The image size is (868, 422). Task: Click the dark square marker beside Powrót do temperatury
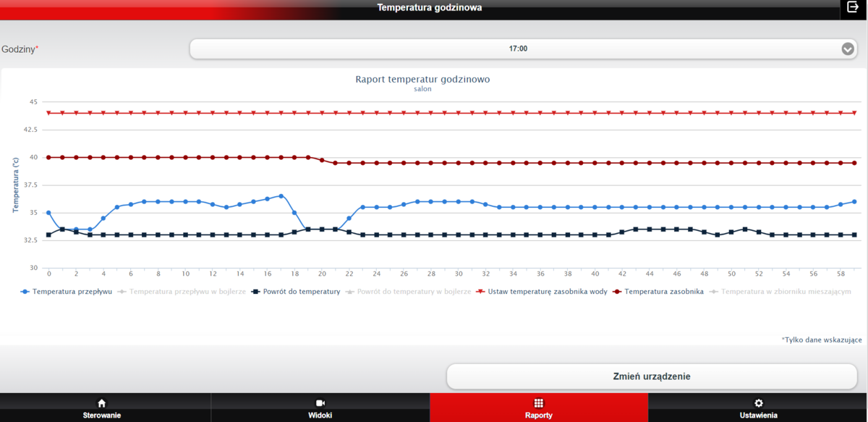(255, 292)
